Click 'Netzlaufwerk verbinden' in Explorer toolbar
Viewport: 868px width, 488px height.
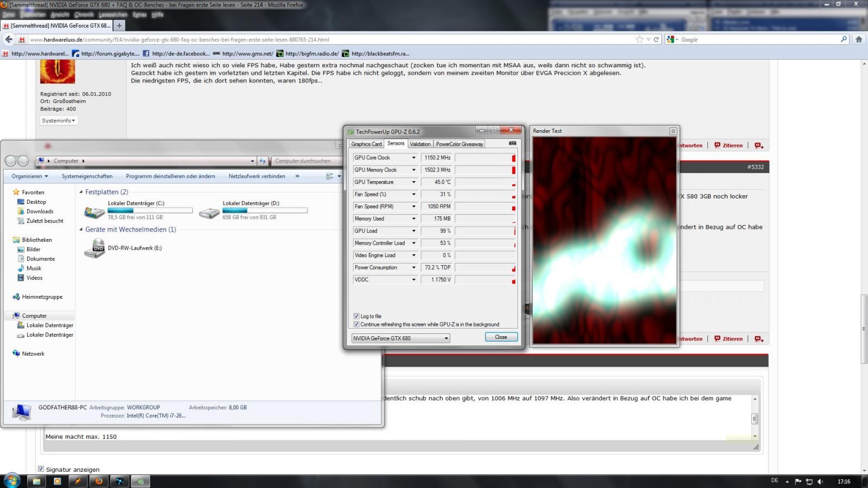tap(257, 176)
